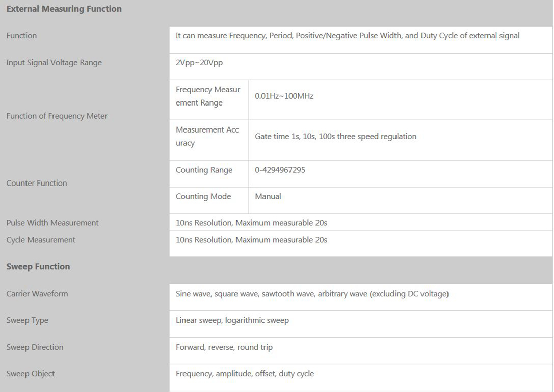Image resolution: width=554 pixels, height=392 pixels.
Task: Select the Forward, reverse, round trip value
Action: point(224,347)
